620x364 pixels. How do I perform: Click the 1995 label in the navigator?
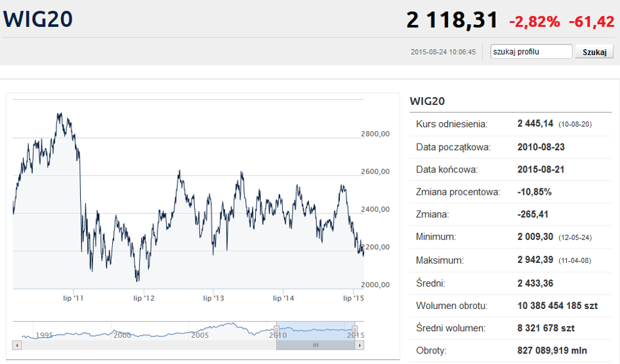45,334
